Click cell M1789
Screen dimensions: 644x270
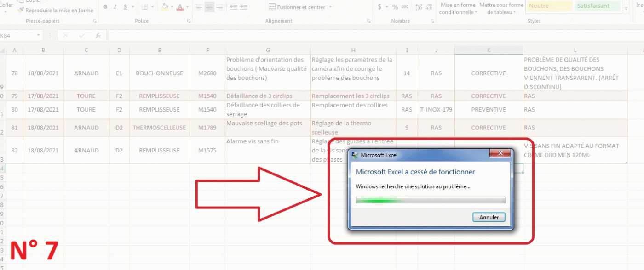tap(207, 128)
